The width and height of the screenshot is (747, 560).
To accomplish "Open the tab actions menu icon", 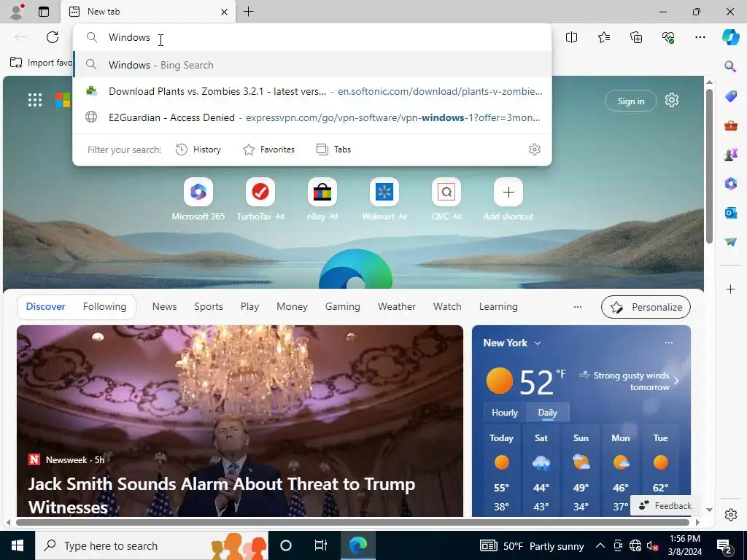I will point(44,12).
